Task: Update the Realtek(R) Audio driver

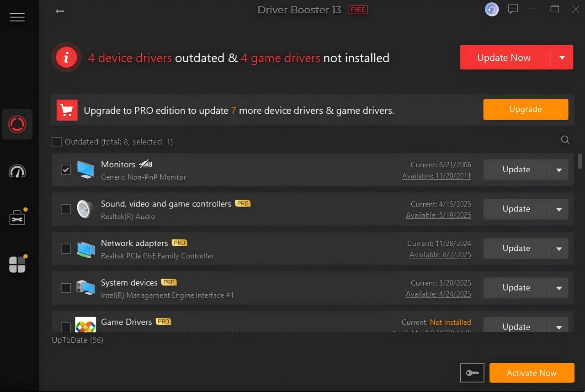Action: pos(516,209)
